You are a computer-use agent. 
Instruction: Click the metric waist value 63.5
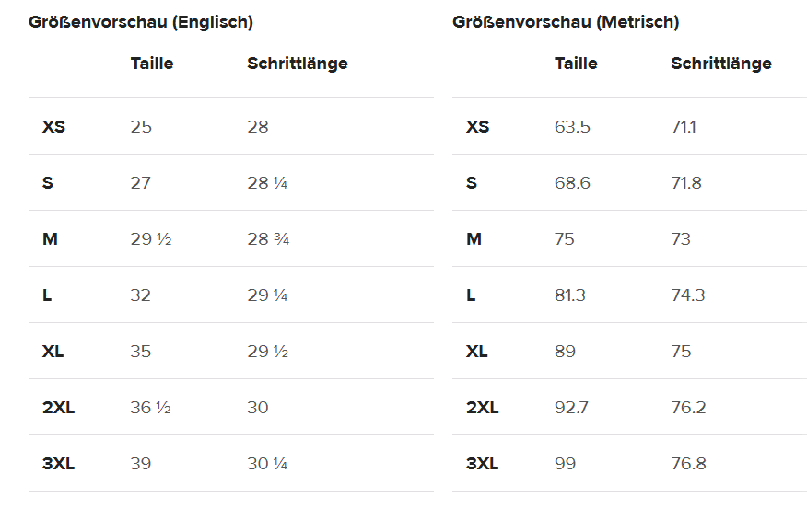click(x=572, y=126)
